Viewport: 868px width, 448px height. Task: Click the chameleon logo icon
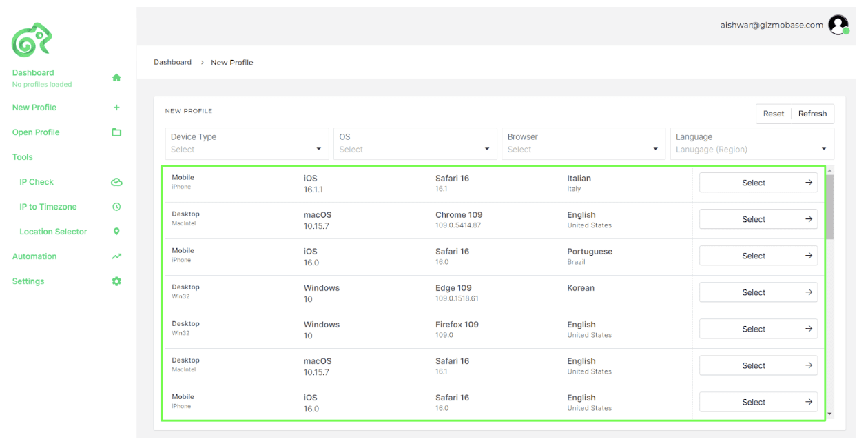pos(32,40)
